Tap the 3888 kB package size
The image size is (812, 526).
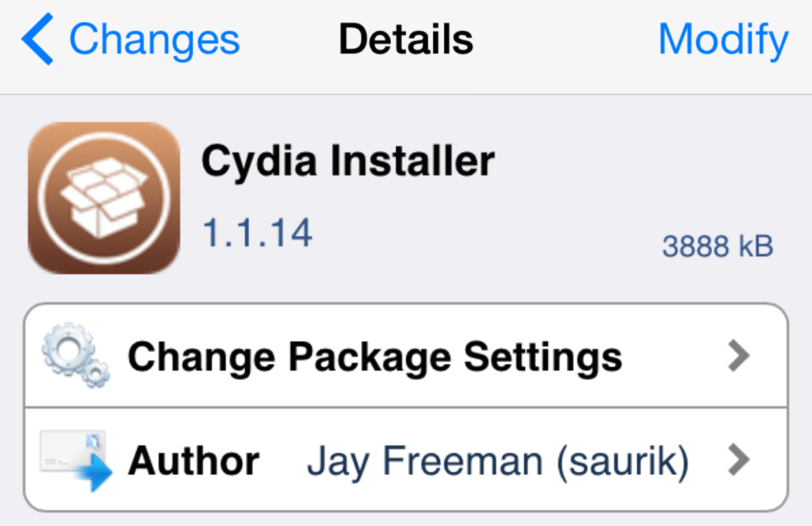coord(718,246)
